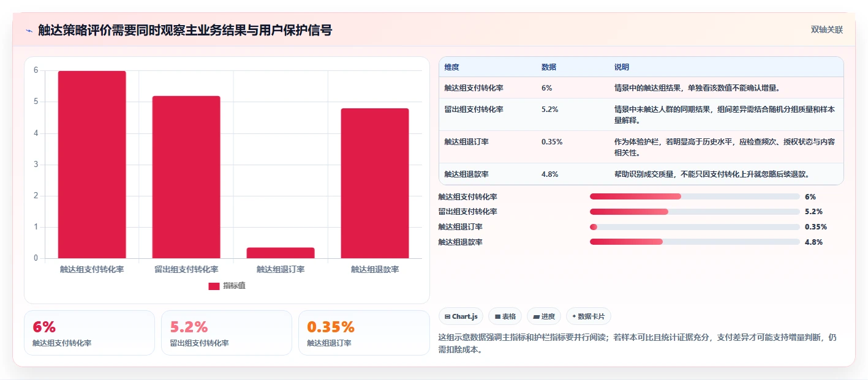Click table cell 触达组退订率
The width and height of the screenshot is (868, 380).
tap(467, 142)
